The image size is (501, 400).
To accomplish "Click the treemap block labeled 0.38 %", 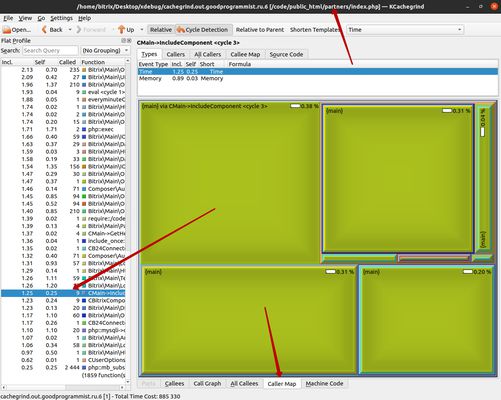I will pyautogui.click(x=230, y=183).
